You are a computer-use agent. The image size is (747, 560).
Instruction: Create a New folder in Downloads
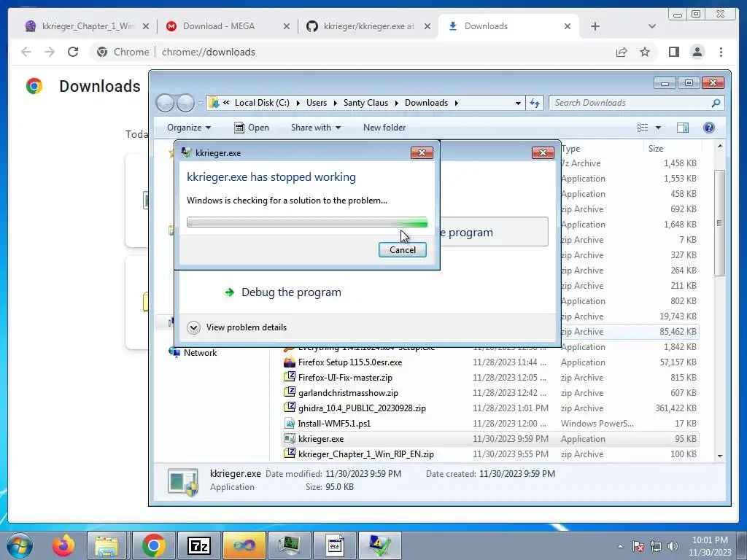click(384, 128)
